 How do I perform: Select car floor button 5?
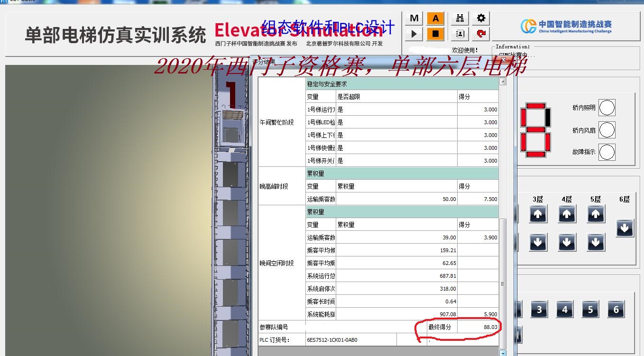click(x=590, y=310)
